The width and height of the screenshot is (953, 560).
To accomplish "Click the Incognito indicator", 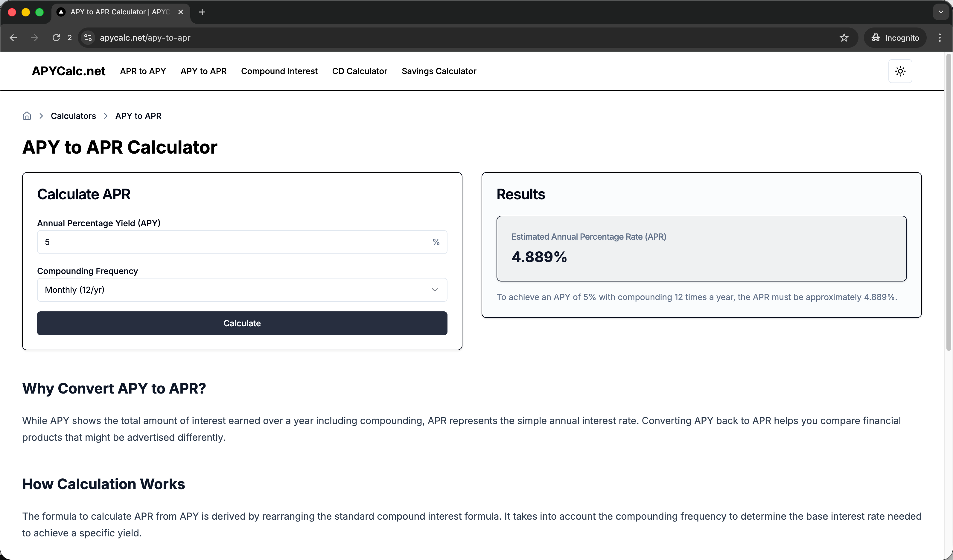I will 895,37.
